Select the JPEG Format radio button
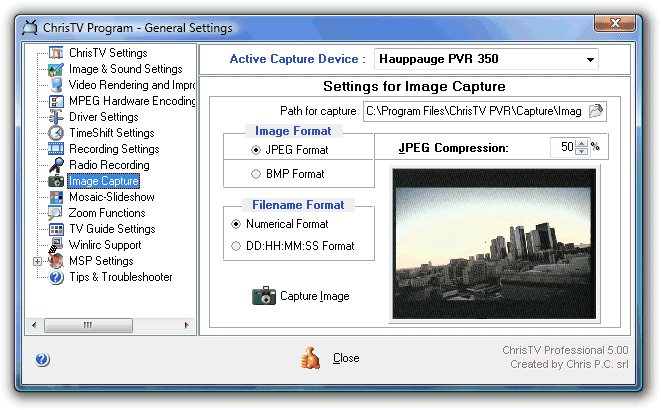The height and width of the screenshot is (410, 661). [x=255, y=150]
